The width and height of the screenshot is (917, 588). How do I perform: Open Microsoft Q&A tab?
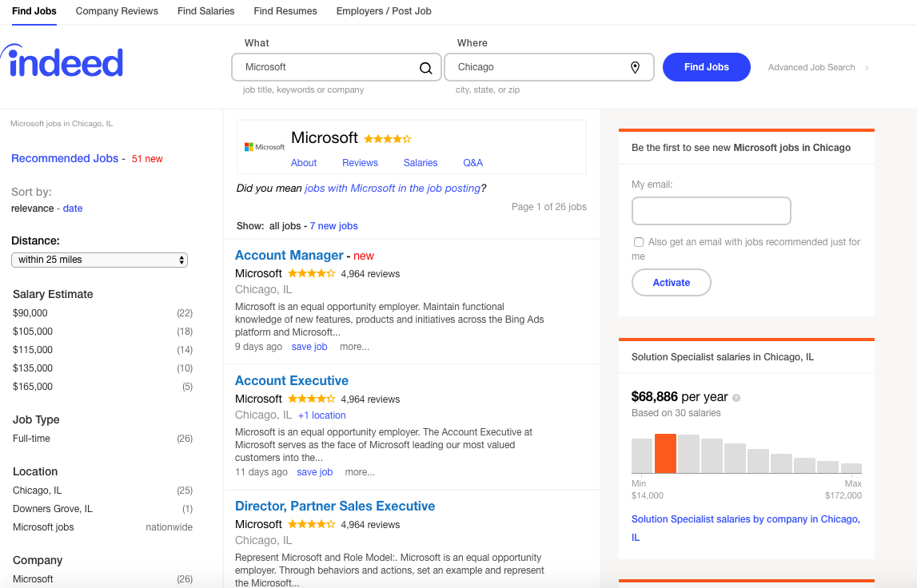coord(473,163)
